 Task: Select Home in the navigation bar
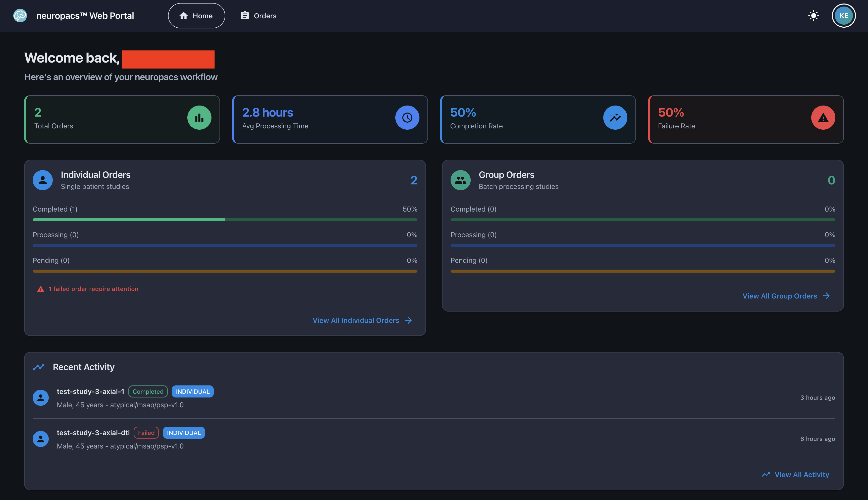point(196,16)
